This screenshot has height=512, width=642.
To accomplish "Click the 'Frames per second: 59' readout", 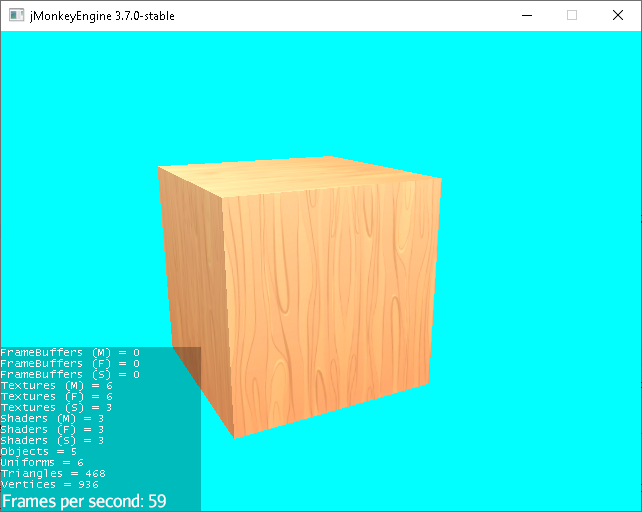I will (x=84, y=501).
